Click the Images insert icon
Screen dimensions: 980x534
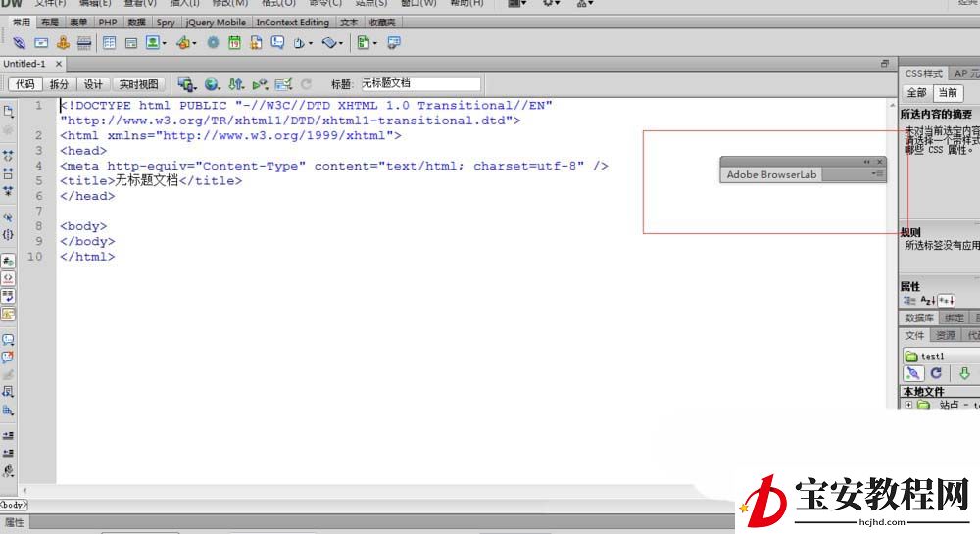(153, 42)
